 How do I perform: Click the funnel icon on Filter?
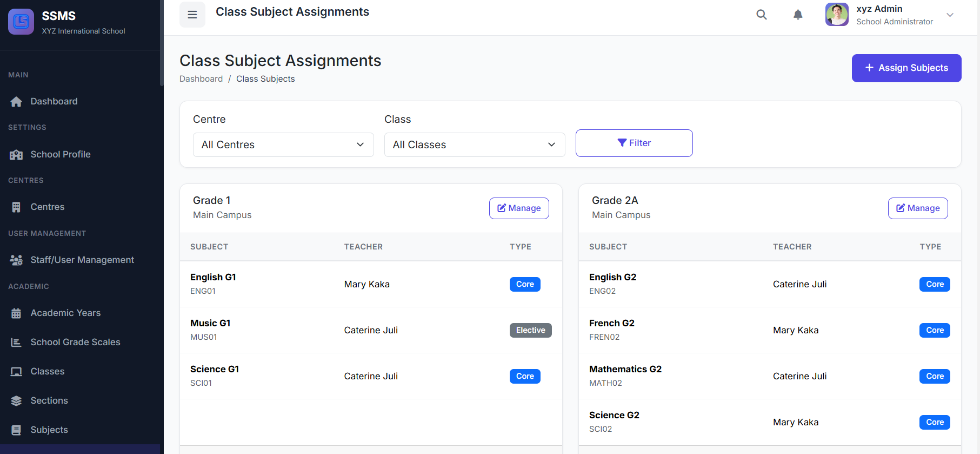point(622,143)
